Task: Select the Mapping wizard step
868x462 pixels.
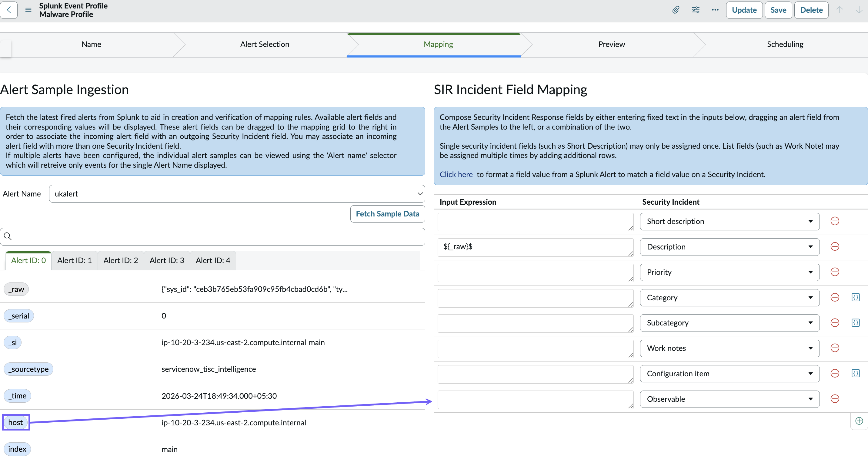Action: pos(438,45)
